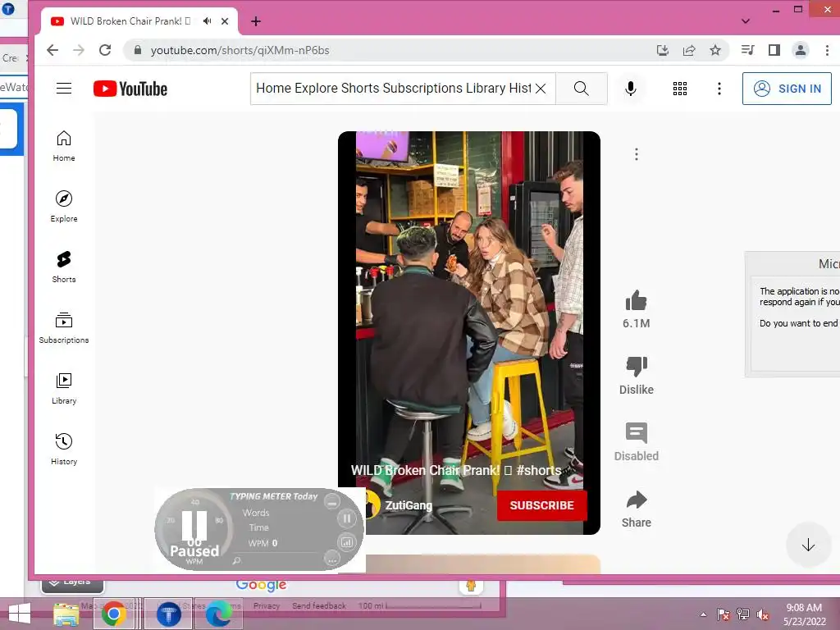
Task: Click the Disabled comments icon
Action: point(636,433)
